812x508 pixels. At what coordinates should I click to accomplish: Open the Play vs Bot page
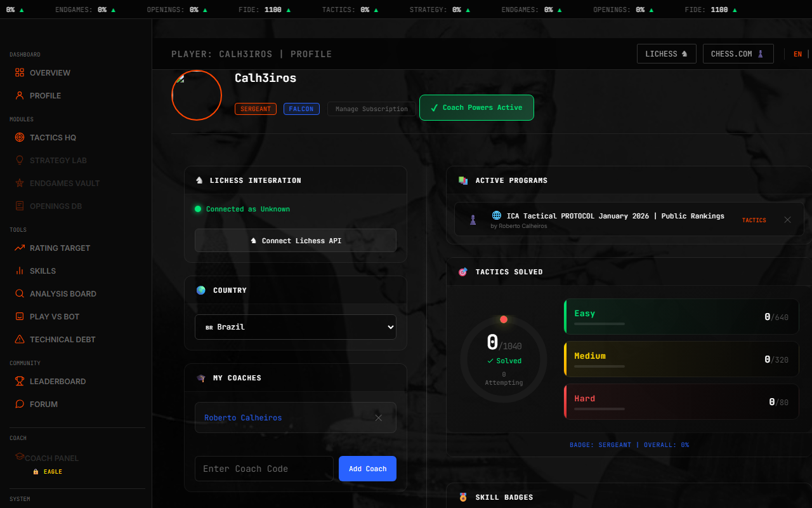pos(54,316)
